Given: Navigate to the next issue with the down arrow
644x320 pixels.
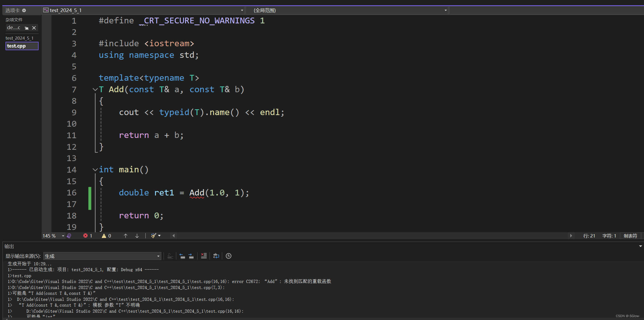Looking at the screenshot, I should tap(137, 236).
